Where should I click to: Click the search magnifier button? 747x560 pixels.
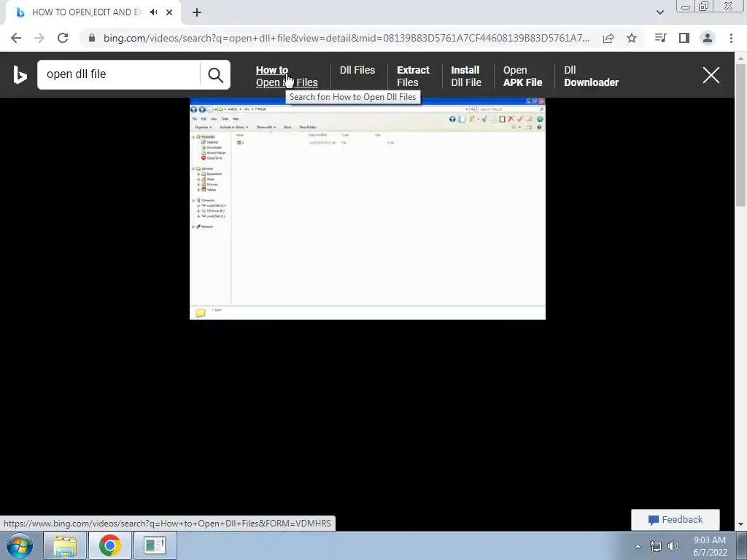click(215, 75)
